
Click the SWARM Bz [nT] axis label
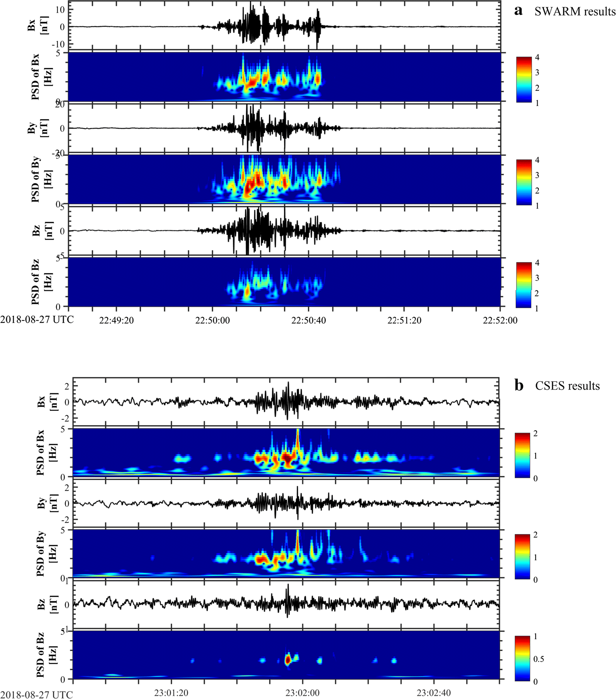42,231
